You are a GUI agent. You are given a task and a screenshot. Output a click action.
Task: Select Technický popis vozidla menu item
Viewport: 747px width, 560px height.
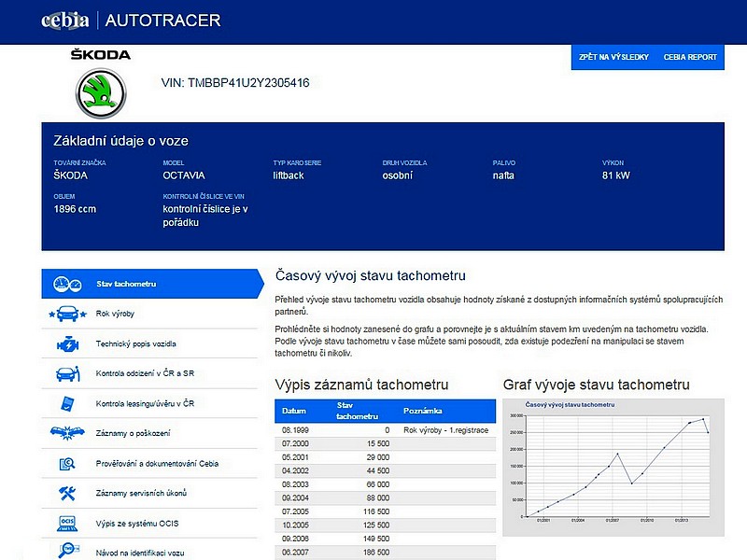tap(149, 343)
